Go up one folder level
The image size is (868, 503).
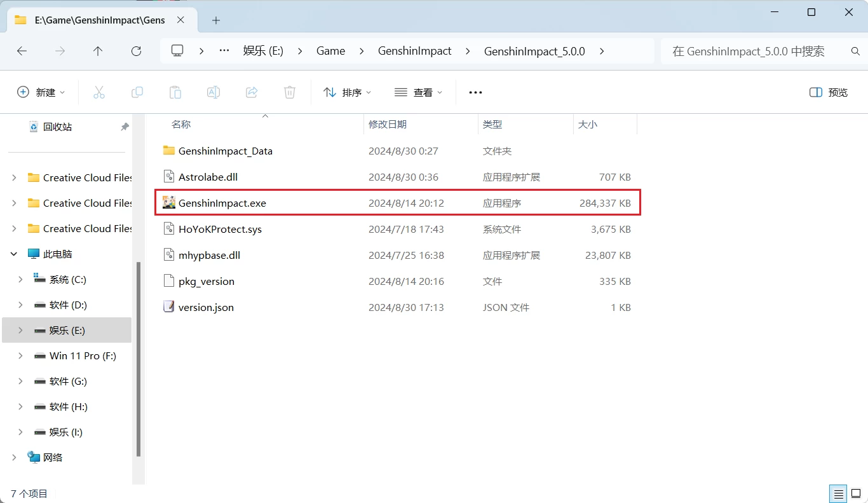(98, 51)
